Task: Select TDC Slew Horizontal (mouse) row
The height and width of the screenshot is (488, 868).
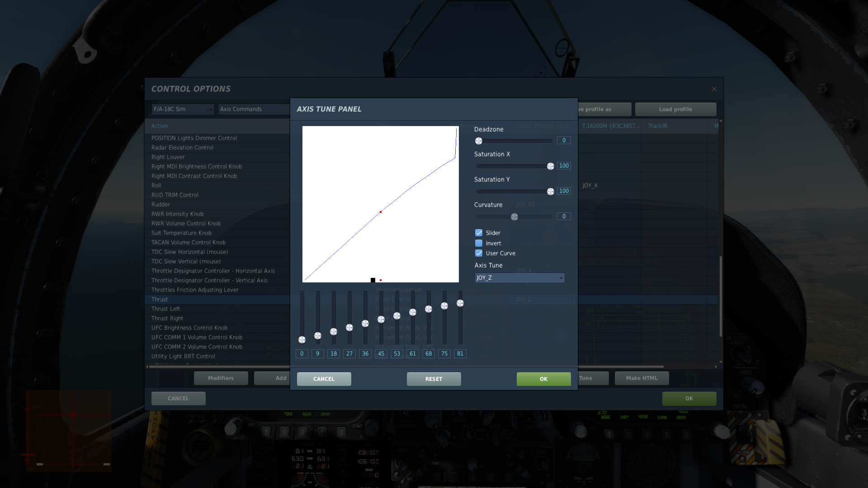Action: 217,252
